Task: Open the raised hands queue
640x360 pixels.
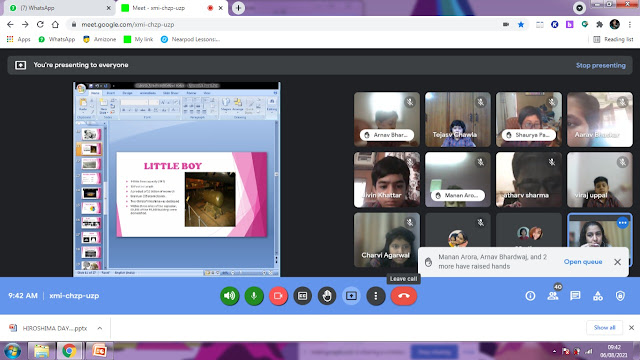Action: [x=583, y=262]
